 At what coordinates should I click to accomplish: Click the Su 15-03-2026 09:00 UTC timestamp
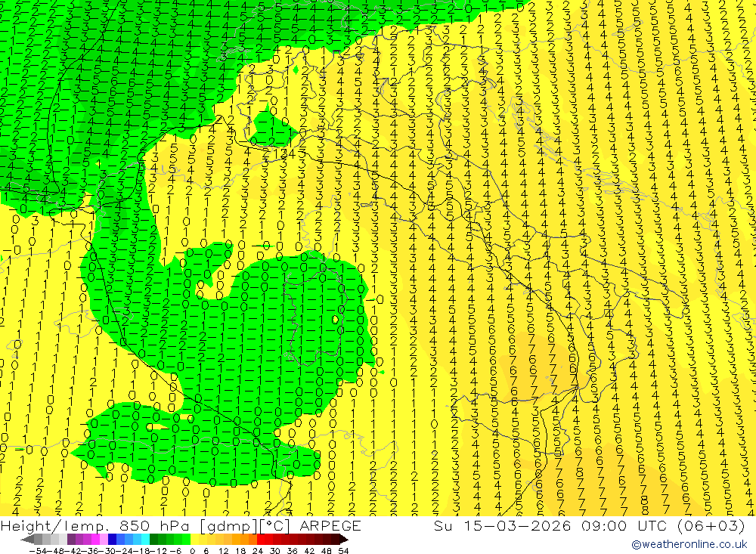pyautogui.click(x=590, y=525)
